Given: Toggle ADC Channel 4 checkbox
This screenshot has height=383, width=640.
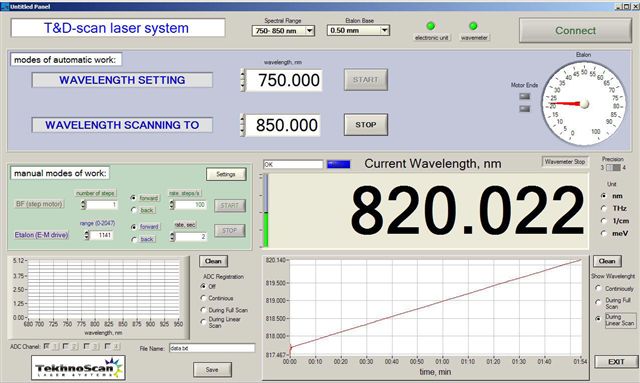Looking at the screenshot, I should click(107, 346).
